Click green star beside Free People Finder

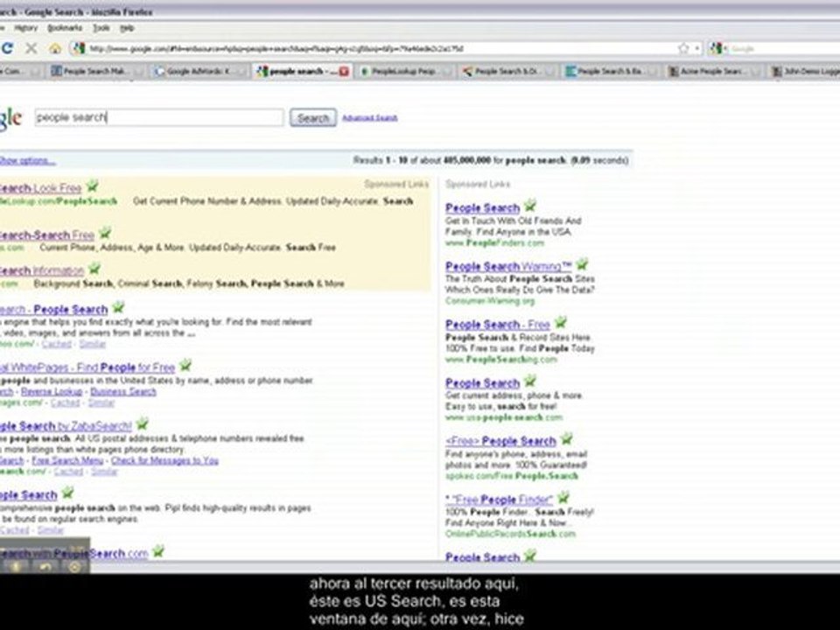click(x=563, y=497)
